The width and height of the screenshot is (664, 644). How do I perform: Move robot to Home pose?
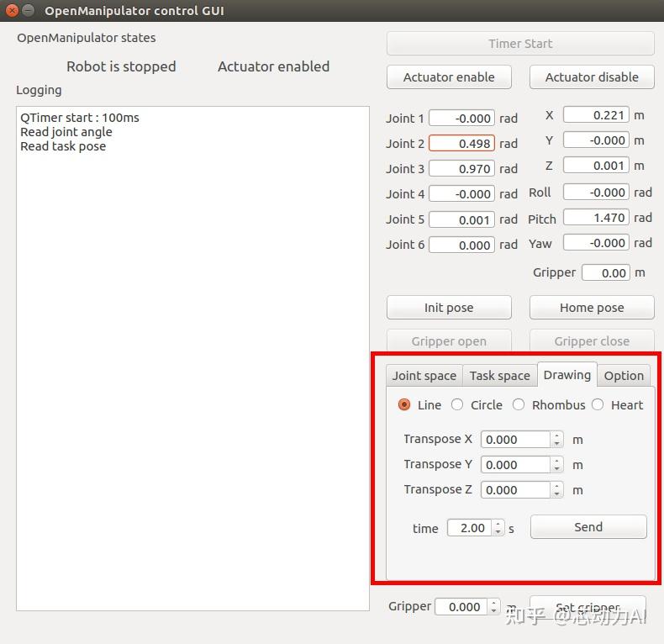click(x=592, y=308)
